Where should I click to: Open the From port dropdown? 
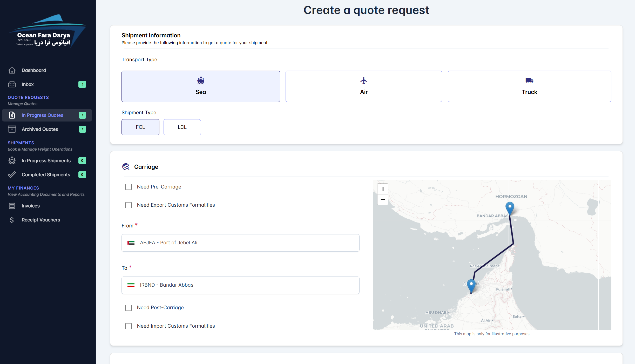(x=240, y=243)
